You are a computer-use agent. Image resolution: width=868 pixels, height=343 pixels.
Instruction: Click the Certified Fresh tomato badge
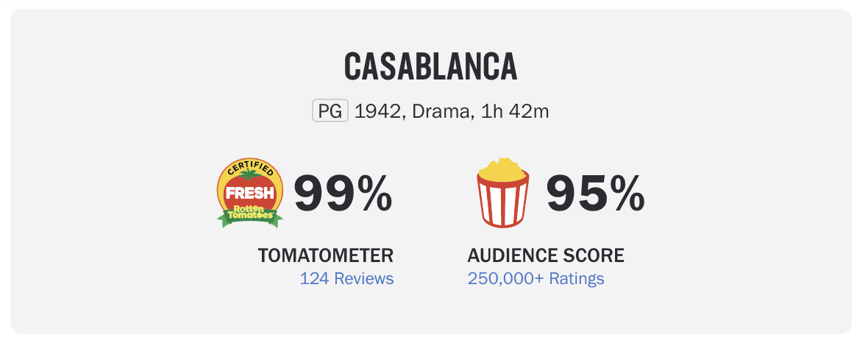[249, 193]
